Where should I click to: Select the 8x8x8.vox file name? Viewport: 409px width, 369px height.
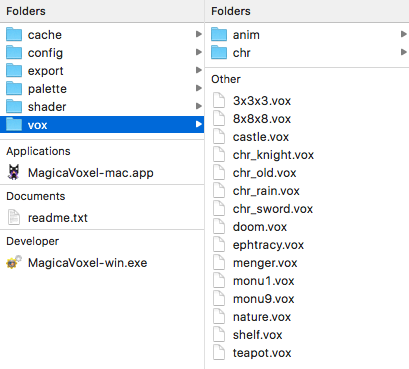click(262, 119)
